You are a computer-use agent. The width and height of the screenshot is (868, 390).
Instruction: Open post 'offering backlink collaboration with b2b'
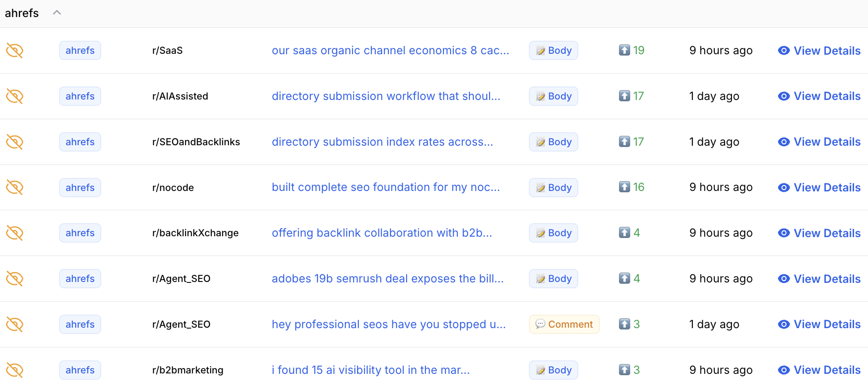382,233
